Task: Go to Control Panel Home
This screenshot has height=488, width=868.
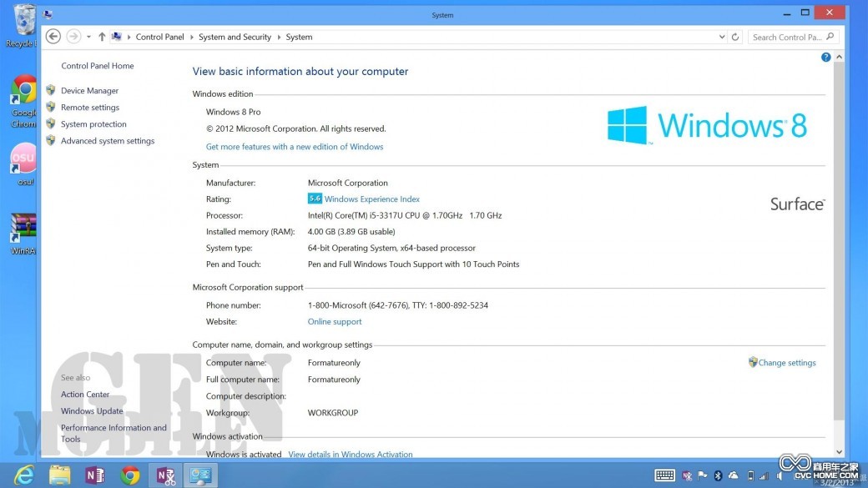Action: [x=98, y=66]
